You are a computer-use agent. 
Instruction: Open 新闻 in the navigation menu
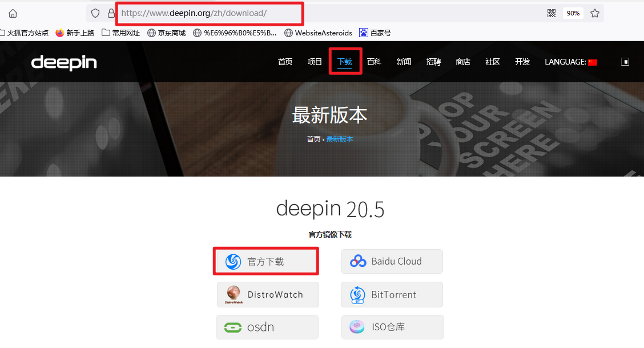404,62
